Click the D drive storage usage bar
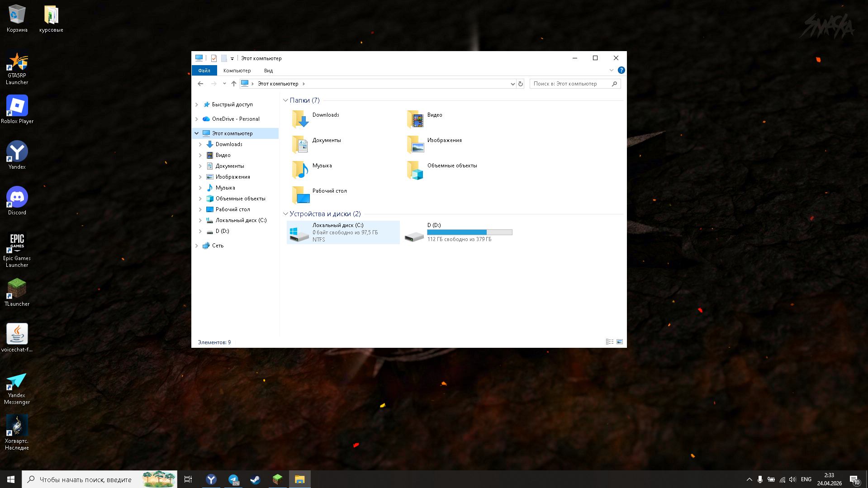868x488 pixels. [x=469, y=232]
